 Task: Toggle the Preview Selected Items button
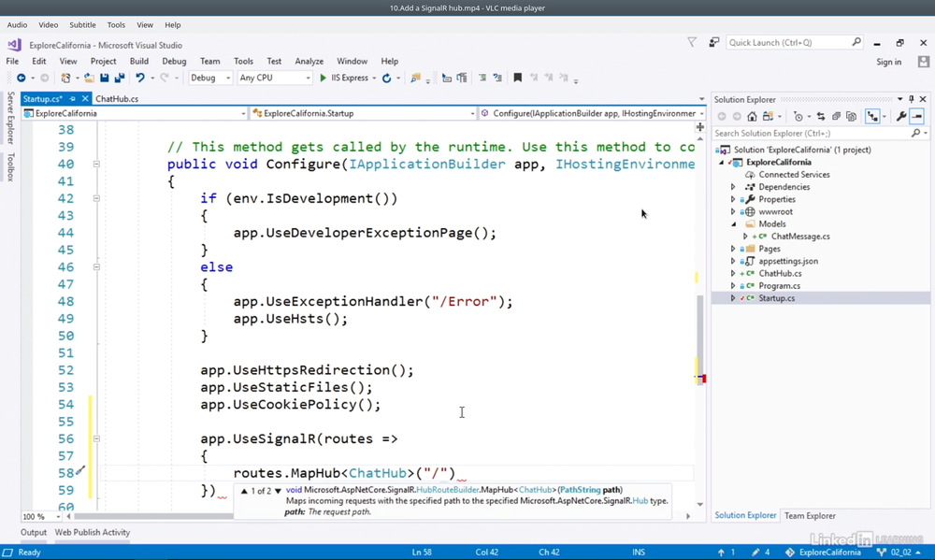(x=917, y=116)
